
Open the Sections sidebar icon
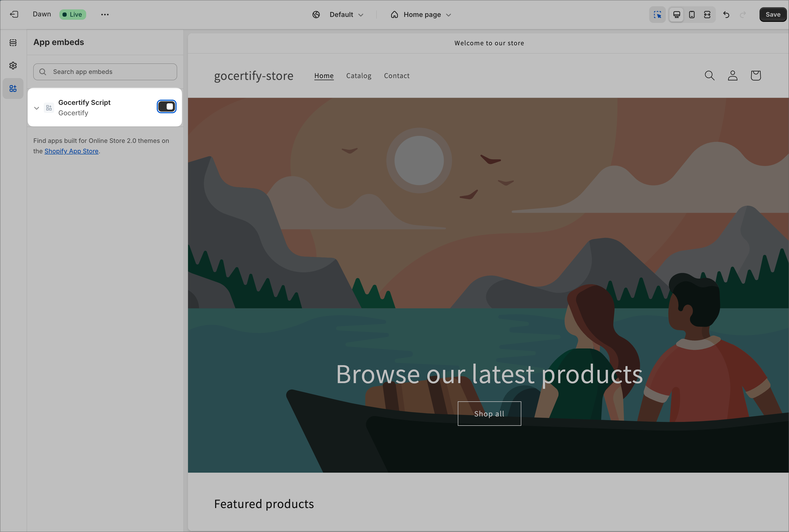click(x=13, y=43)
